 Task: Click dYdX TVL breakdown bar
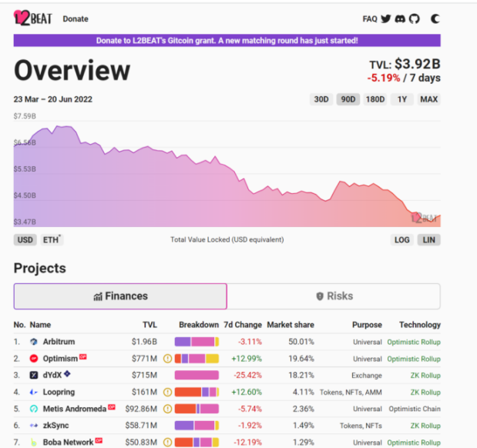tap(197, 376)
